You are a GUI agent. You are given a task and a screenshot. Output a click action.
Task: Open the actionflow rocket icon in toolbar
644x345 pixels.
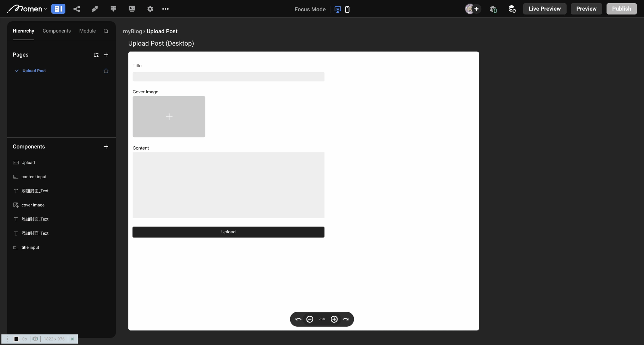coord(95,9)
